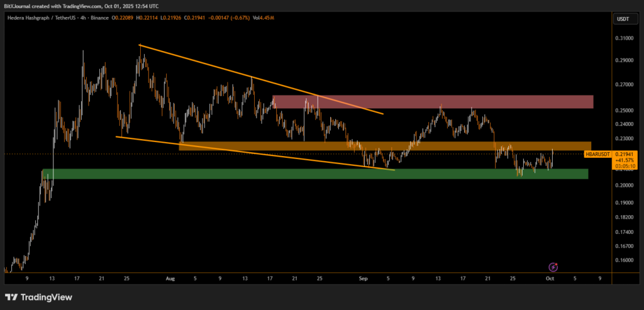Click the purple lightning event icon
Screen dimensions: 644x310
[553, 267]
